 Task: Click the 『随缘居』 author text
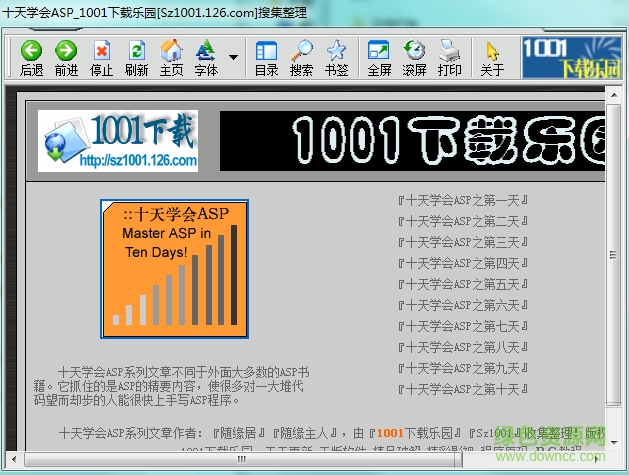point(238,433)
